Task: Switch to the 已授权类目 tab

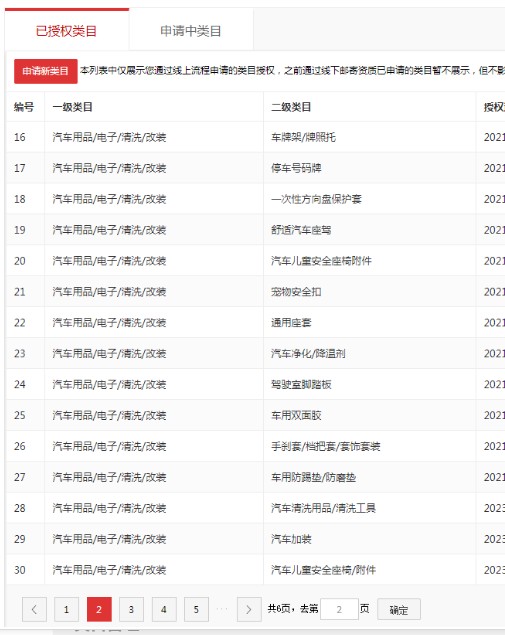Action: 66,31
